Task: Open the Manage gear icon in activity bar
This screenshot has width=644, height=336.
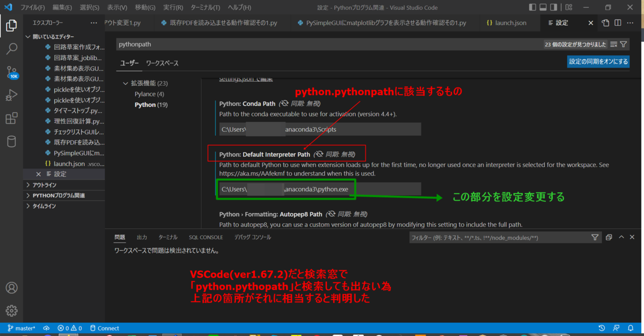Action: coord(11,310)
